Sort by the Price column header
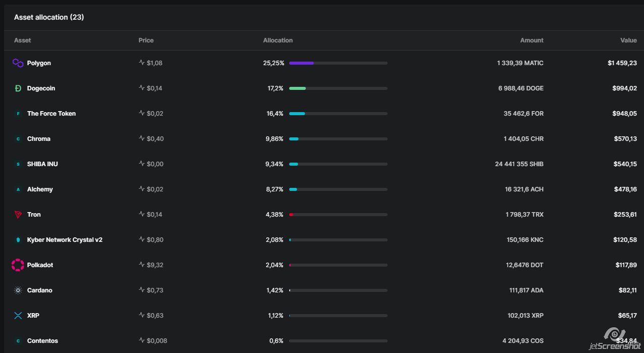The height and width of the screenshot is (353, 644). [x=146, y=40]
